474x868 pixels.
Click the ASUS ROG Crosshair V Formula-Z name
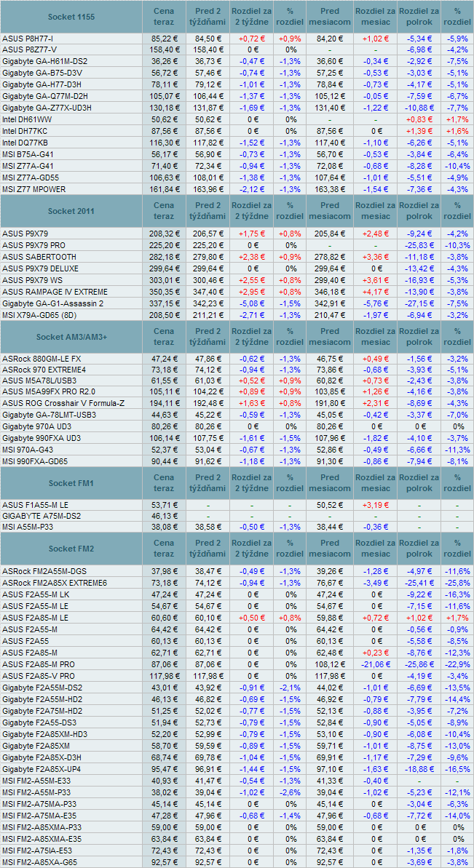tap(63, 403)
